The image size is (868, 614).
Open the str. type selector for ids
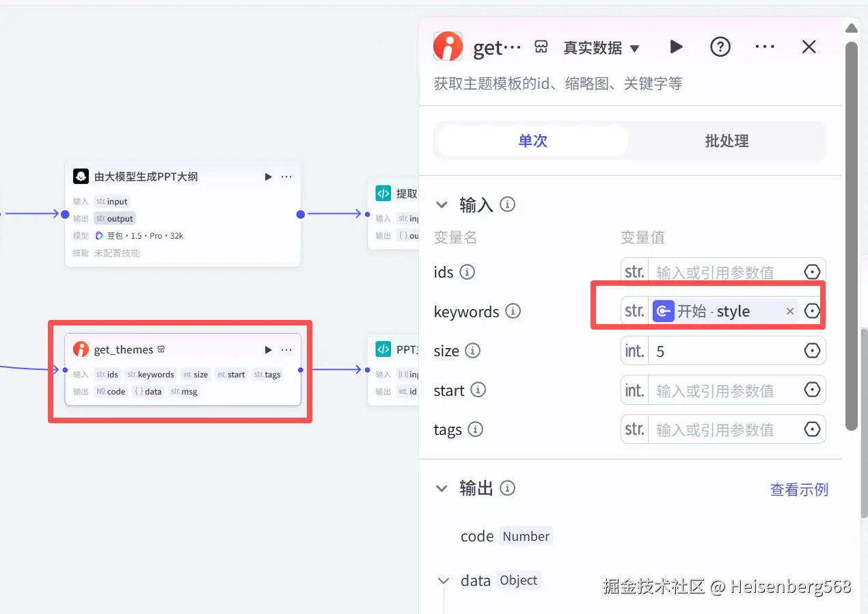(635, 272)
